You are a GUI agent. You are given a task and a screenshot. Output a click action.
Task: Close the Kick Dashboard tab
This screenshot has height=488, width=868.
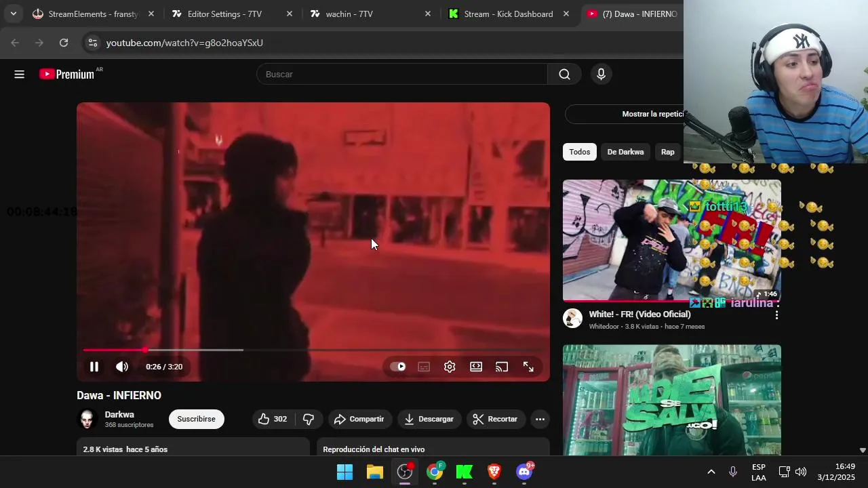pyautogui.click(x=566, y=14)
